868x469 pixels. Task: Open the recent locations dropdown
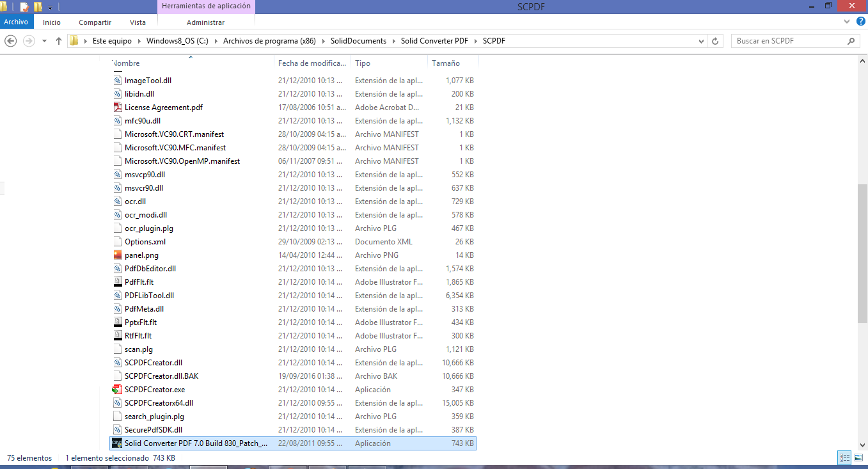[44, 41]
